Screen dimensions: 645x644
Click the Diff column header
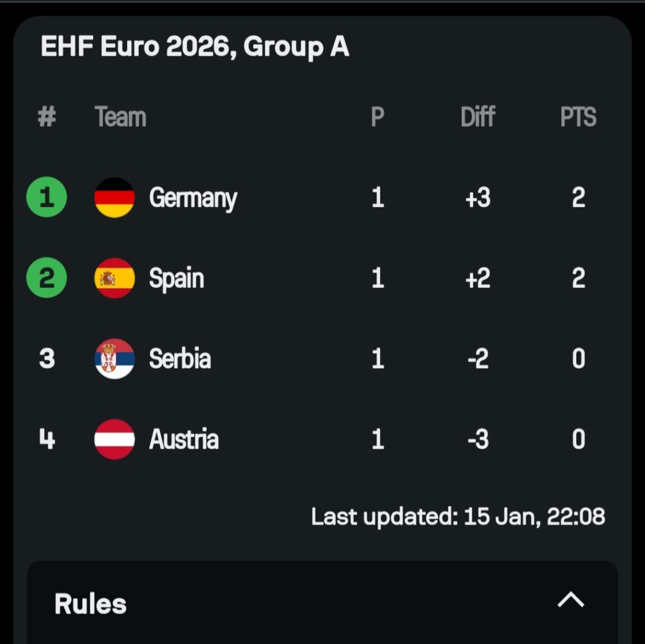(477, 117)
